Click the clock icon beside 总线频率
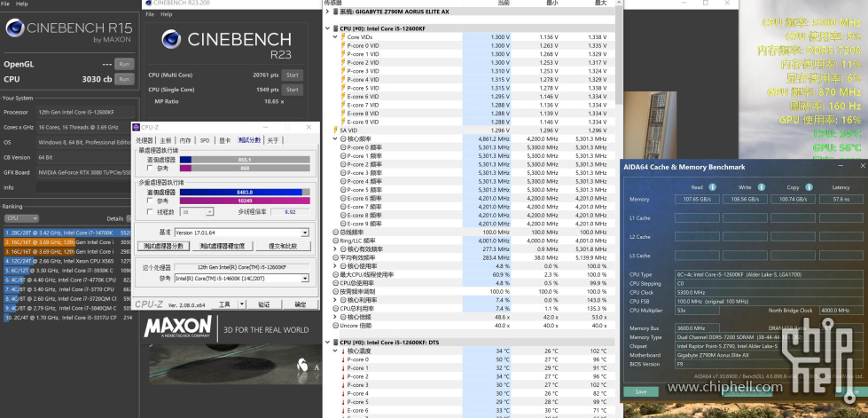The image size is (868, 418). (335, 233)
